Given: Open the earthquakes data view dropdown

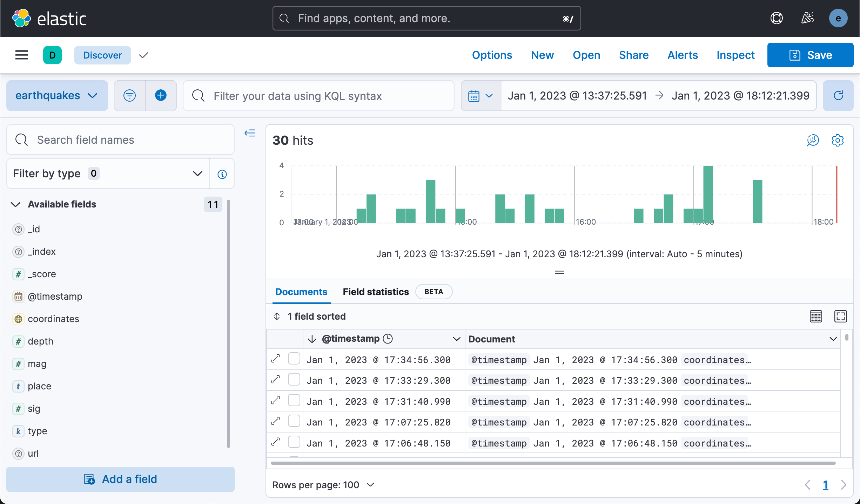Looking at the screenshot, I should coord(57,96).
